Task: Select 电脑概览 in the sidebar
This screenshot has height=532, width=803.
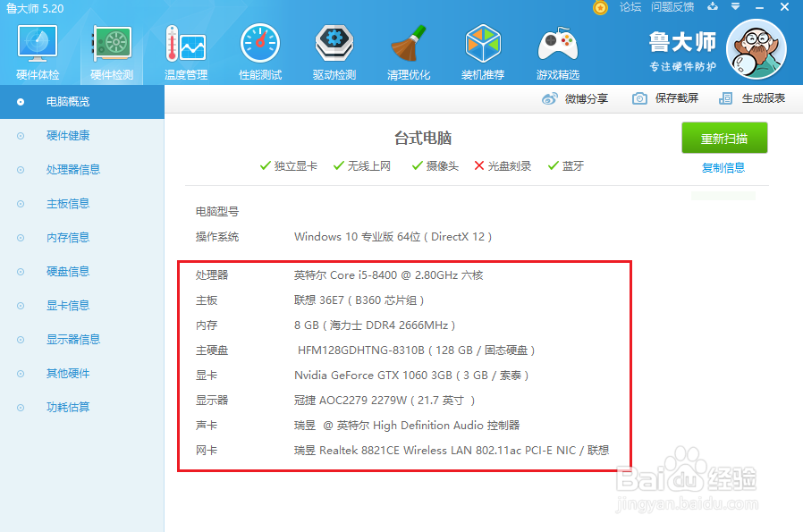Action: click(82, 101)
